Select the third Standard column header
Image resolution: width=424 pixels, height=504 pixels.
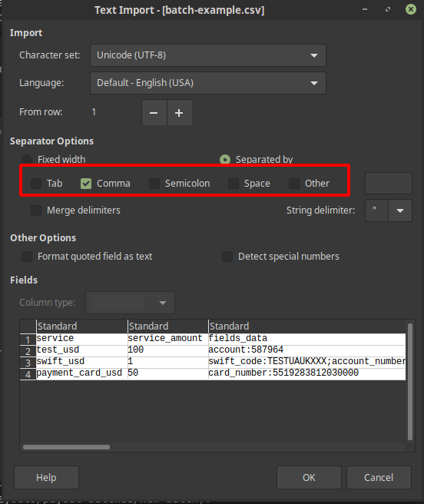pyautogui.click(x=307, y=327)
